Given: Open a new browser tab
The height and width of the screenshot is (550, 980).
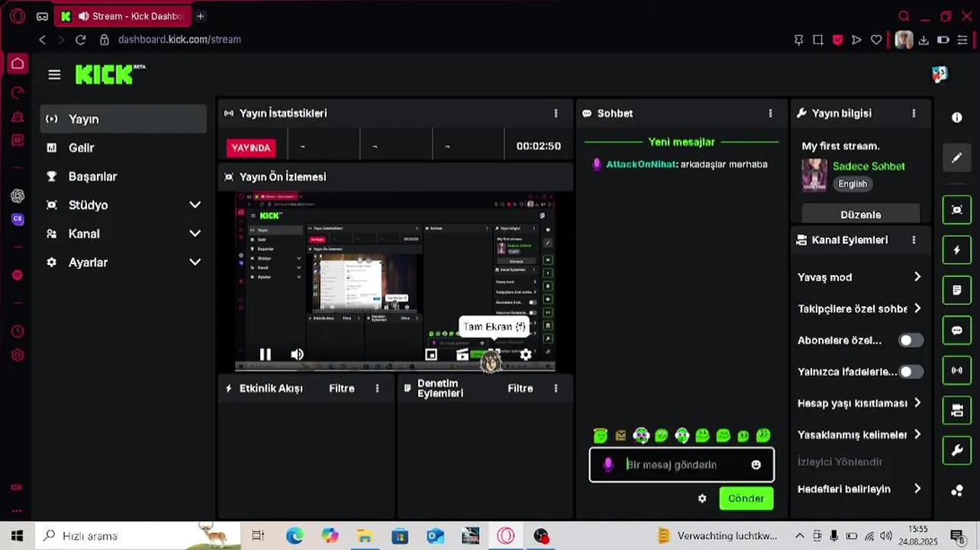Looking at the screenshot, I should 200,16.
